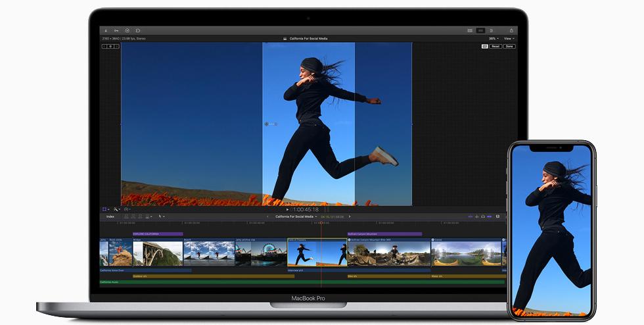
Task: Open the retiming speed options icon
Action: (127, 209)
